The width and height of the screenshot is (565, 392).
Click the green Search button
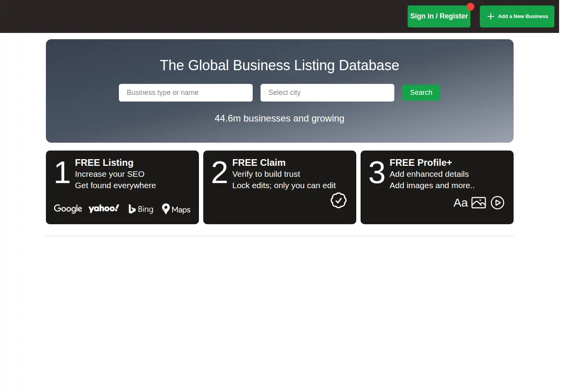point(421,93)
